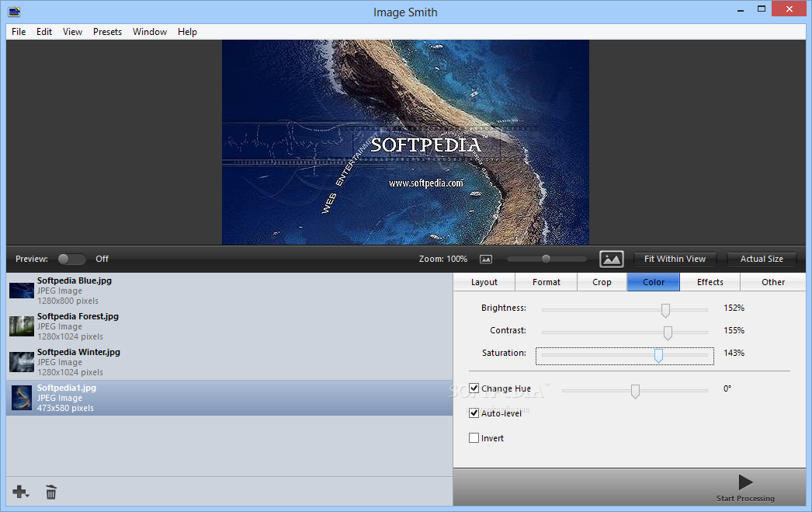Open the Edit menu
Viewport: 812px width, 512px height.
coord(44,32)
